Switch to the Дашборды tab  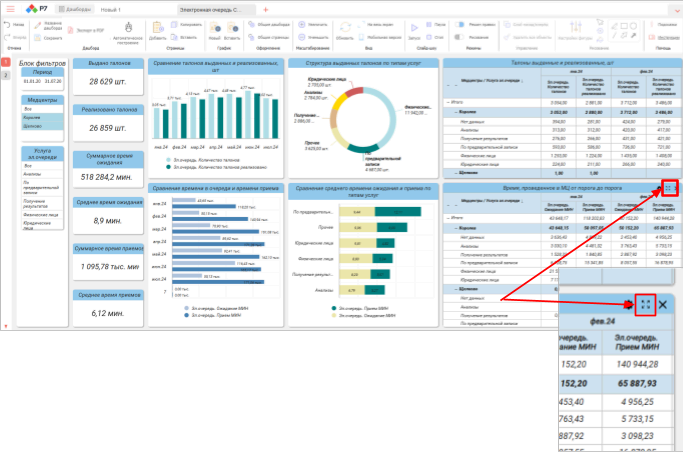(x=75, y=9)
